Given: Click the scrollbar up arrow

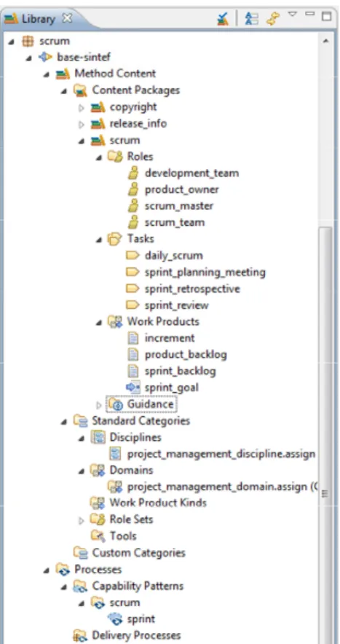Looking at the screenshot, I should [x=325, y=41].
